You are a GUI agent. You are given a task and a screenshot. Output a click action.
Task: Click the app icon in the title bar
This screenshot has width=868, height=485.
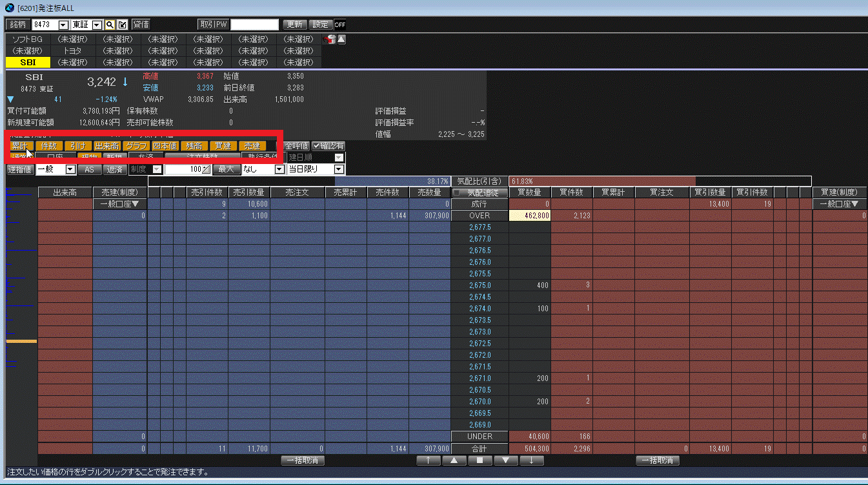[10, 7]
